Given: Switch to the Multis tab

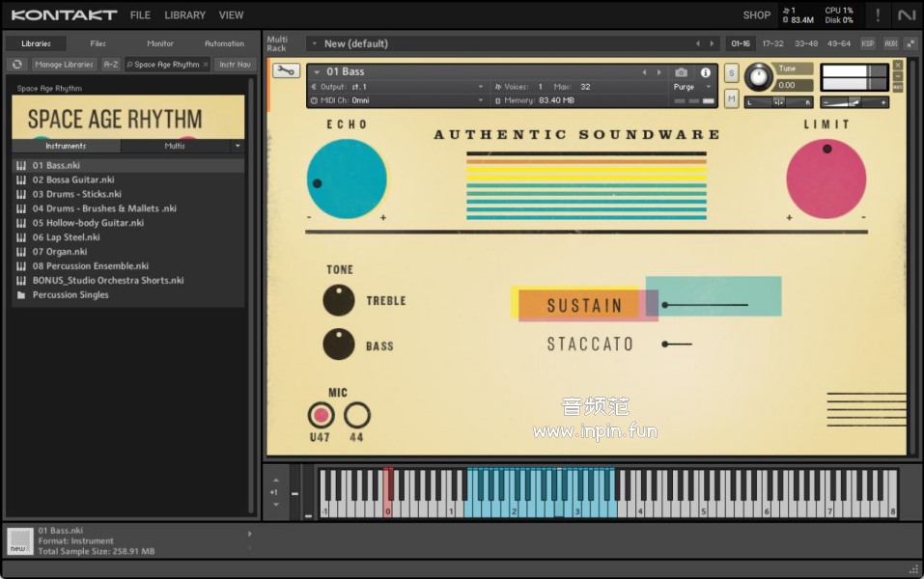Looking at the screenshot, I should click(175, 146).
